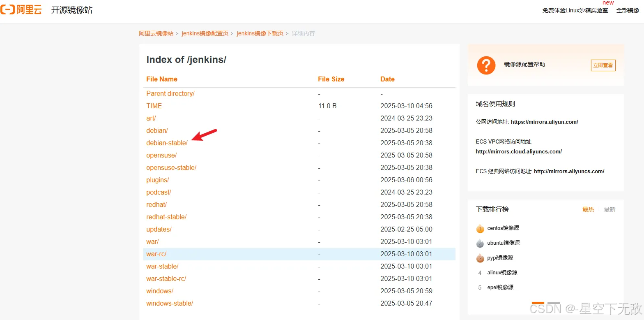The image size is (644, 320).
Task: Open 全部镜像 in the header
Action: pyautogui.click(x=628, y=10)
